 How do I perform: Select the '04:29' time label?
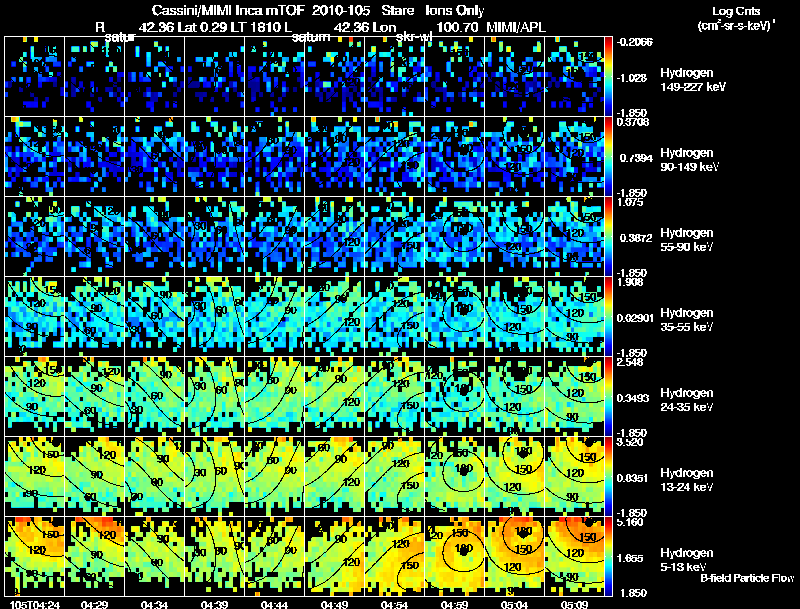pyautogui.click(x=94, y=604)
